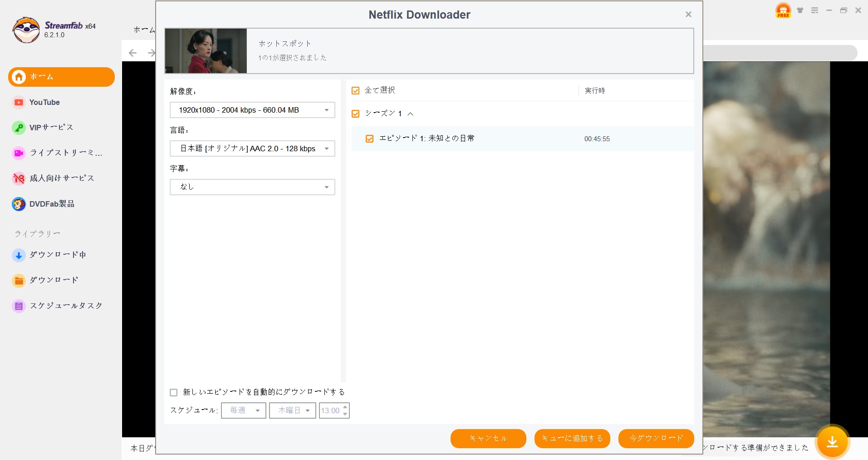Open the 毎週 schedule dropdown
868x460 pixels.
[244, 411]
